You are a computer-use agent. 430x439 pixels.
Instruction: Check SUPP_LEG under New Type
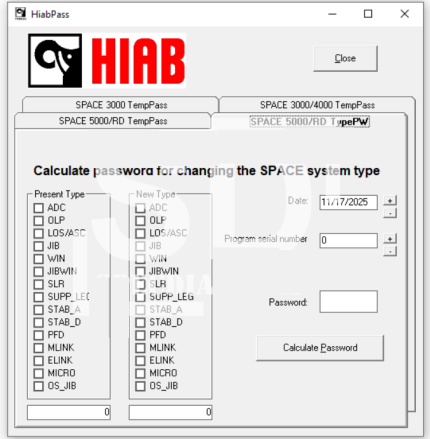140,297
